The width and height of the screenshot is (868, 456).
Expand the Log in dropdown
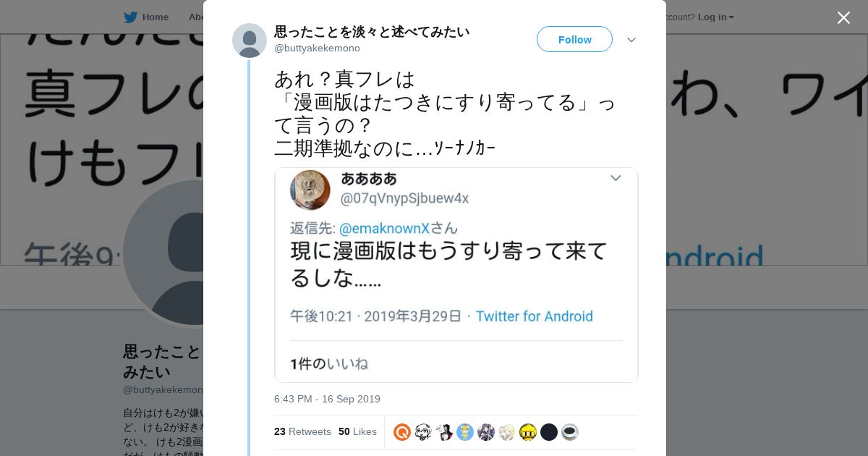click(x=715, y=17)
